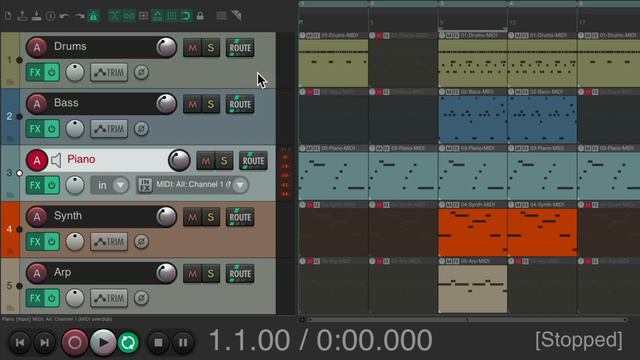Screen dimensions: 640x360
Task: Click the transport Play button
Action: [103, 342]
